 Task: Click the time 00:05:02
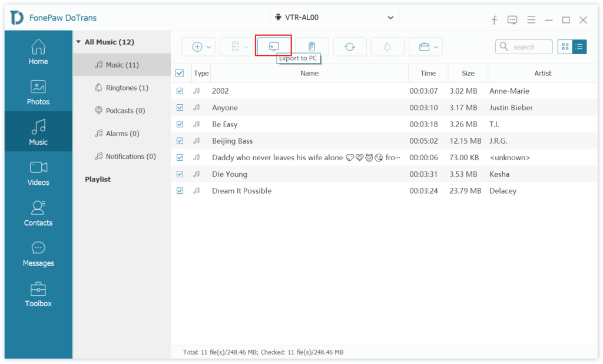[423, 141]
